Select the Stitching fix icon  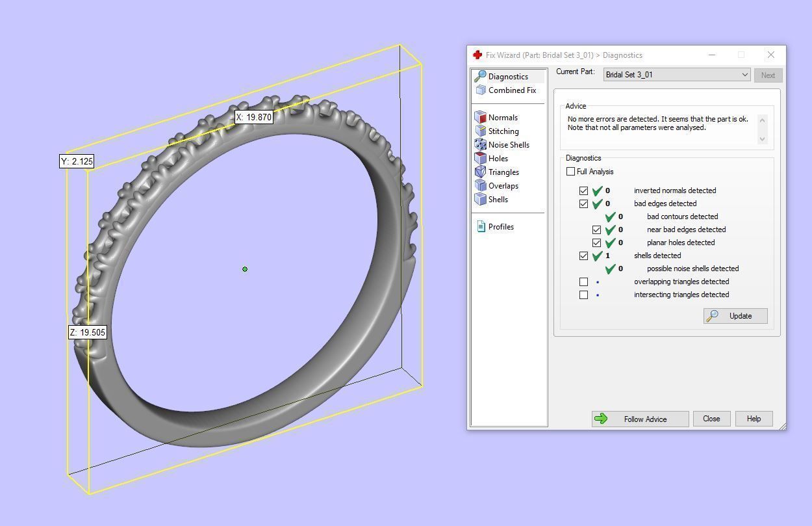point(480,131)
